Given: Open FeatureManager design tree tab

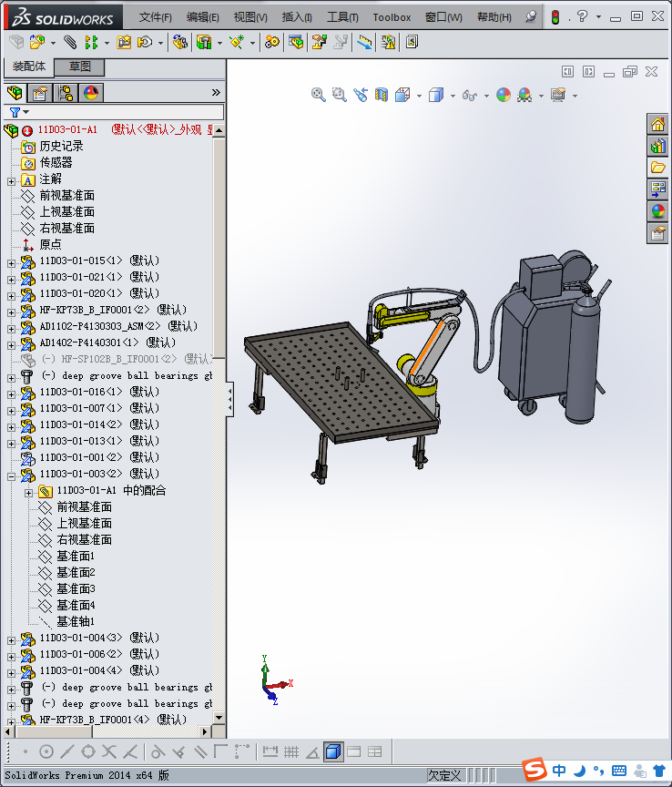Looking at the screenshot, I should coord(15,93).
